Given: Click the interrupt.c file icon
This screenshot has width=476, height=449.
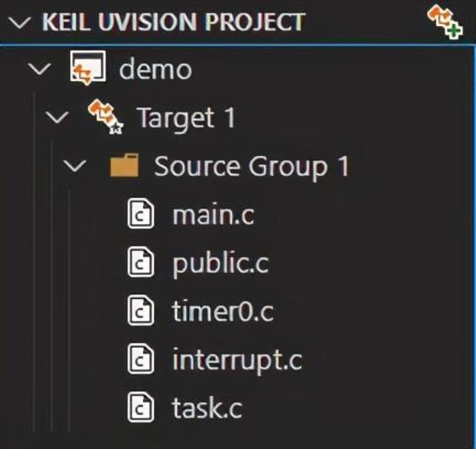Looking at the screenshot, I should tap(141, 360).
